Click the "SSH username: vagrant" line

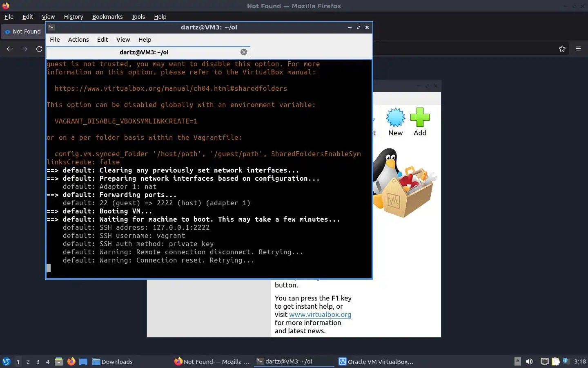(x=124, y=236)
